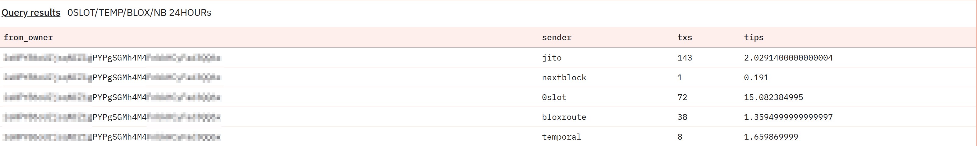980x146 pixels.
Task: Click the tips column header
Action: [x=754, y=37]
